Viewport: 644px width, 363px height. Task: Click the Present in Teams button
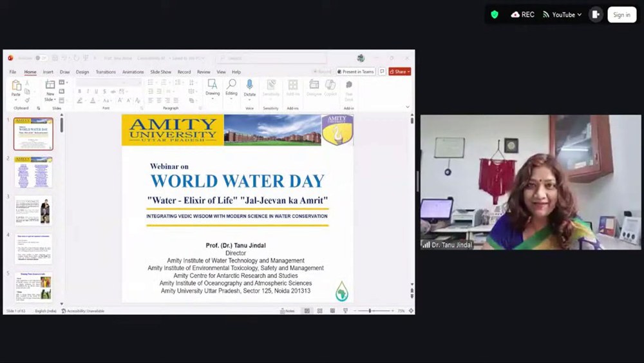(355, 72)
